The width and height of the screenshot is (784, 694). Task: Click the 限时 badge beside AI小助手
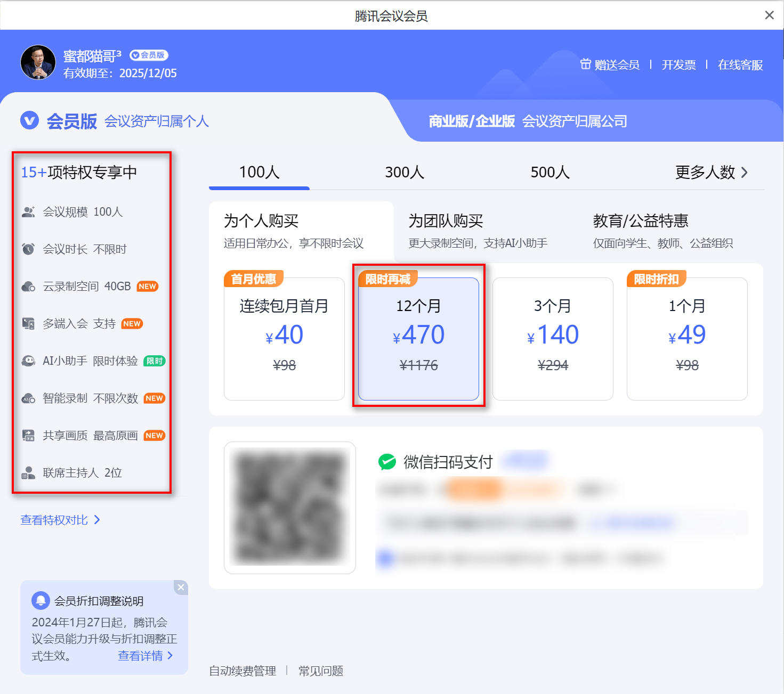click(155, 361)
